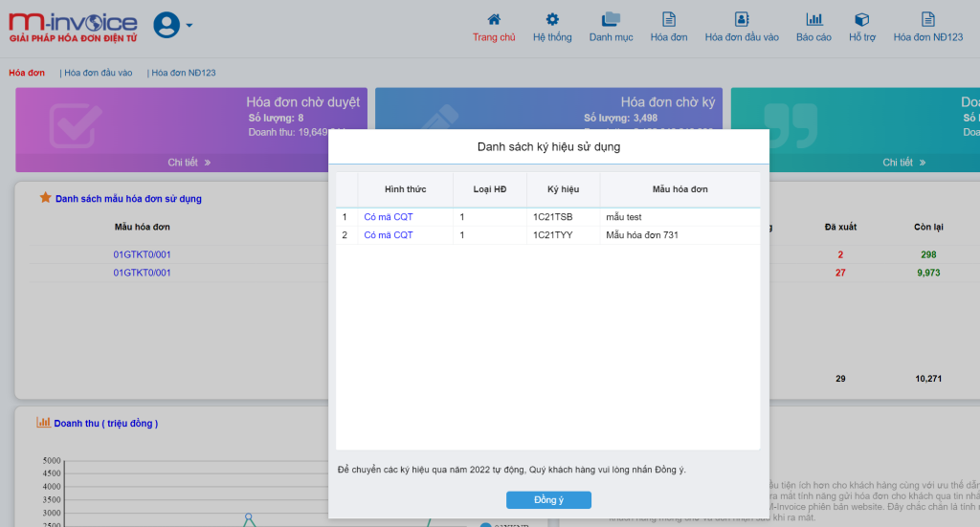
Task: Click the first 01GTKT0/001 template link
Action: coord(142,254)
